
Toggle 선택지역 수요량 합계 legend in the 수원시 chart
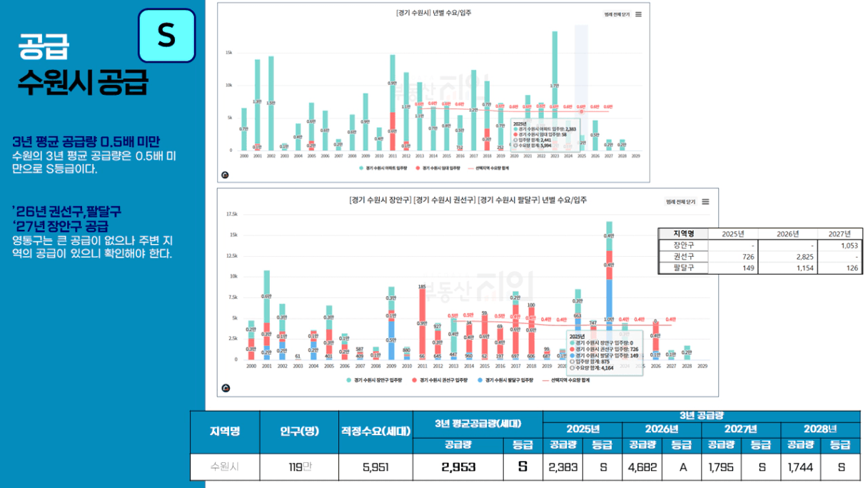click(x=489, y=168)
